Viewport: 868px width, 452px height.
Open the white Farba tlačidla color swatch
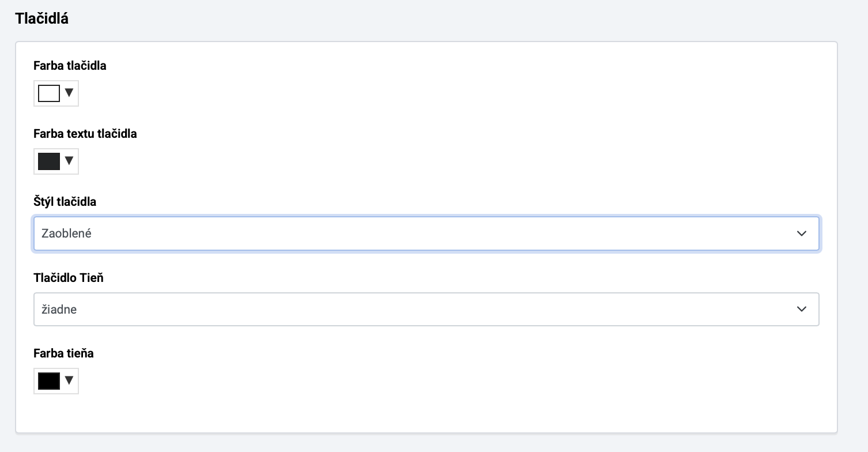[49, 93]
